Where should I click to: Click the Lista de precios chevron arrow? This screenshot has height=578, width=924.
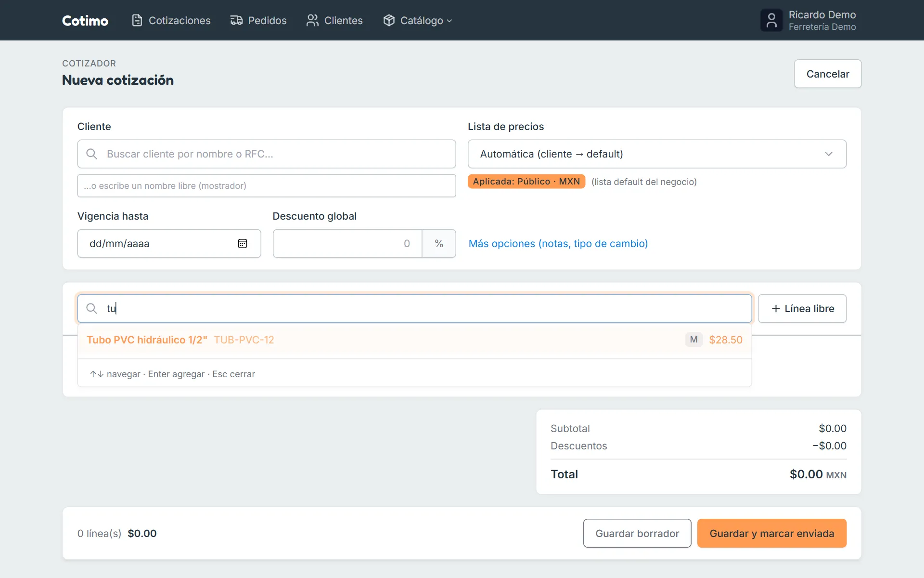pos(828,154)
